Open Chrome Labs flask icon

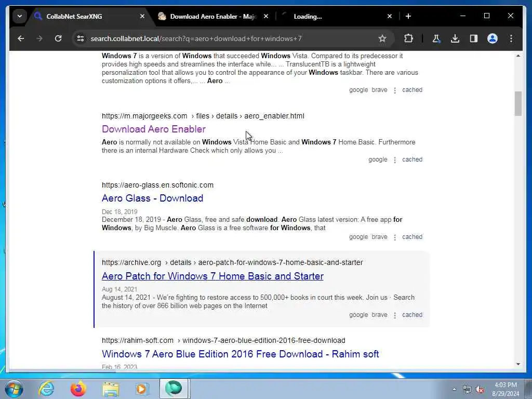(436, 38)
